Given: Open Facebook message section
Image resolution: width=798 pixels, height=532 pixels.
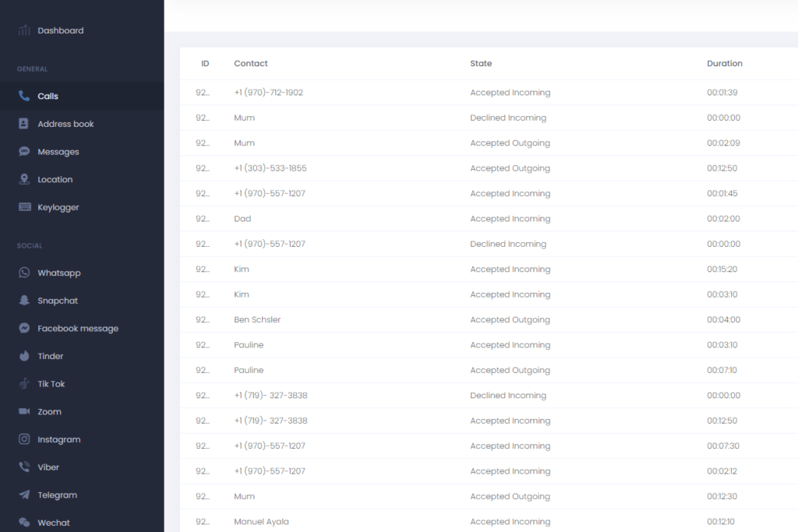Looking at the screenshot, I should tap(78, 328).
